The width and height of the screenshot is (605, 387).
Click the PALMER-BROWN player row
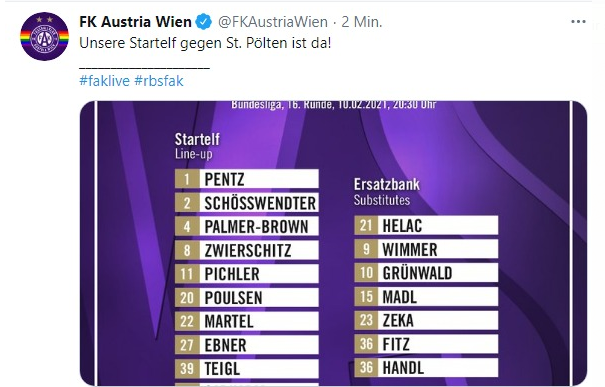tap(247, 226)
